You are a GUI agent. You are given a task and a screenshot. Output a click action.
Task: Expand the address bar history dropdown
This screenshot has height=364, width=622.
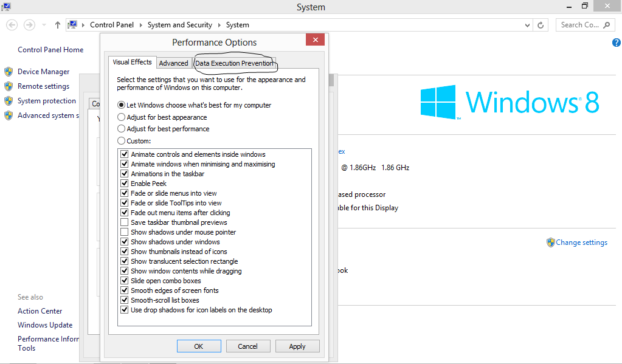tap(527, 25)
